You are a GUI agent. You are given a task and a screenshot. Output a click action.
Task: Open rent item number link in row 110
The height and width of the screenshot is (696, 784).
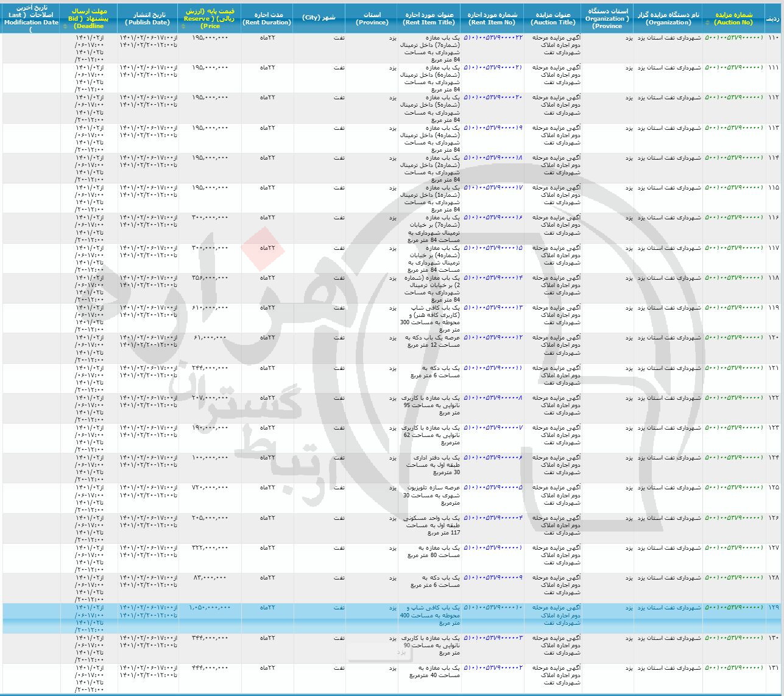(493, 38)
